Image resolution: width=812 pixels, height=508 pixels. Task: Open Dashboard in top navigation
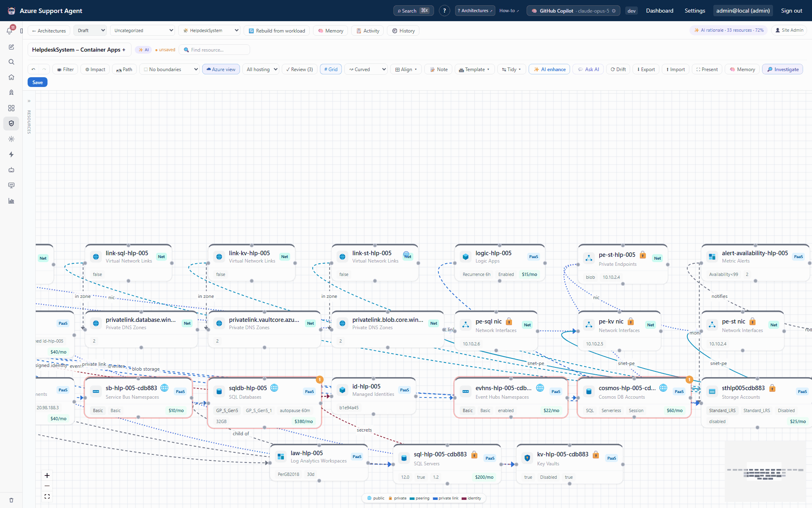click(660, 11)
